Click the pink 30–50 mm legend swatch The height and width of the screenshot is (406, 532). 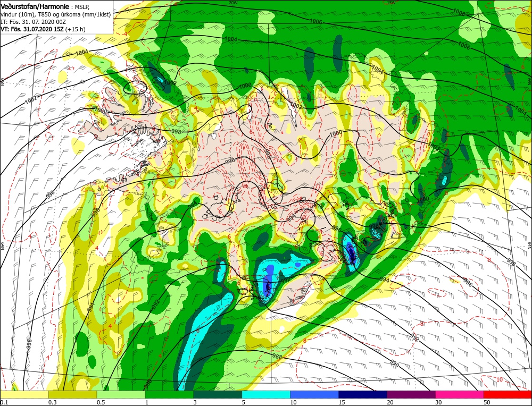point(460,394)
